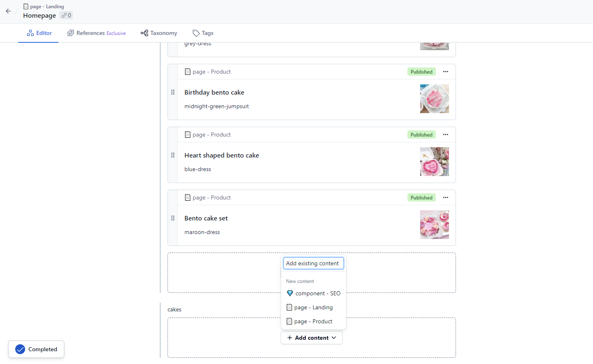Viewport: 593px width, 364px height.
Task: Grab the drag handle of Bento cake set
Action: (173, 218)
